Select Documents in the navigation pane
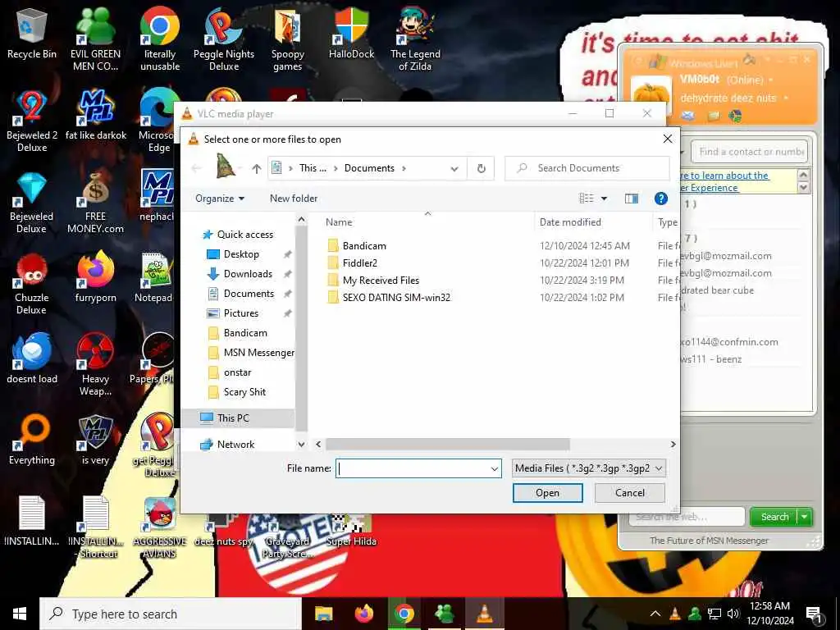840x630 pixels. 249,294
